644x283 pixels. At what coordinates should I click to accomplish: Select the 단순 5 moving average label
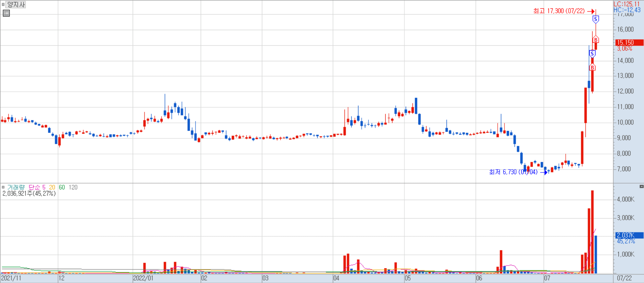click(x=37, y=187)
